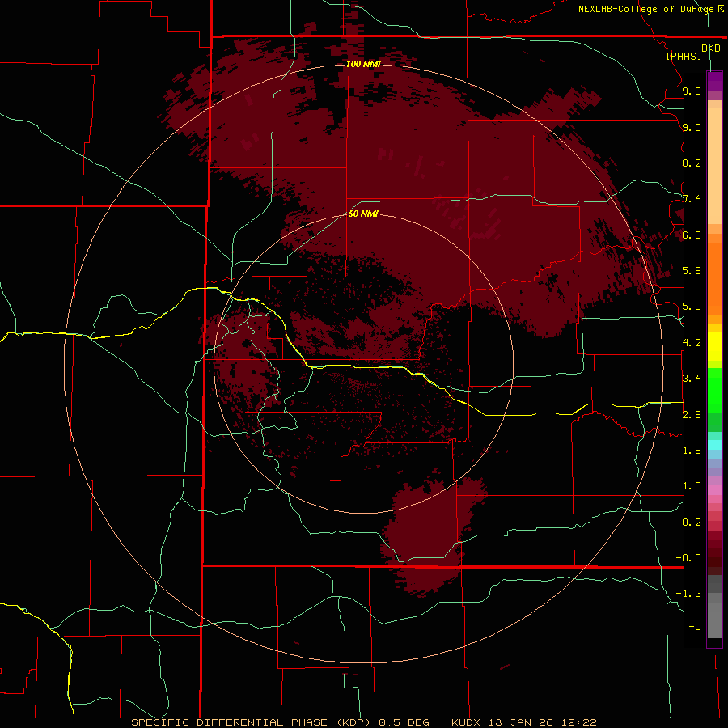Viewport: 728px width, 728px height.
Task: Click the 0.5 DEG elevation text
Action: pyautogui.click(x=404, y=722)
